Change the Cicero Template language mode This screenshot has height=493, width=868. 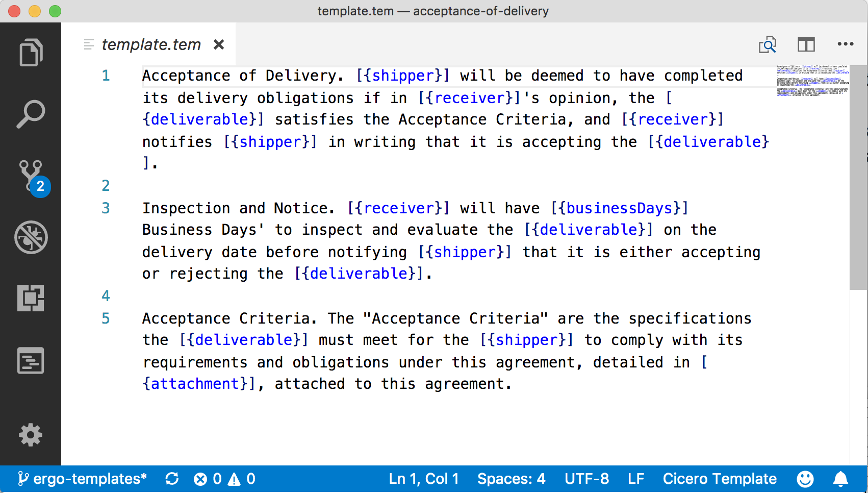point(720,479)
